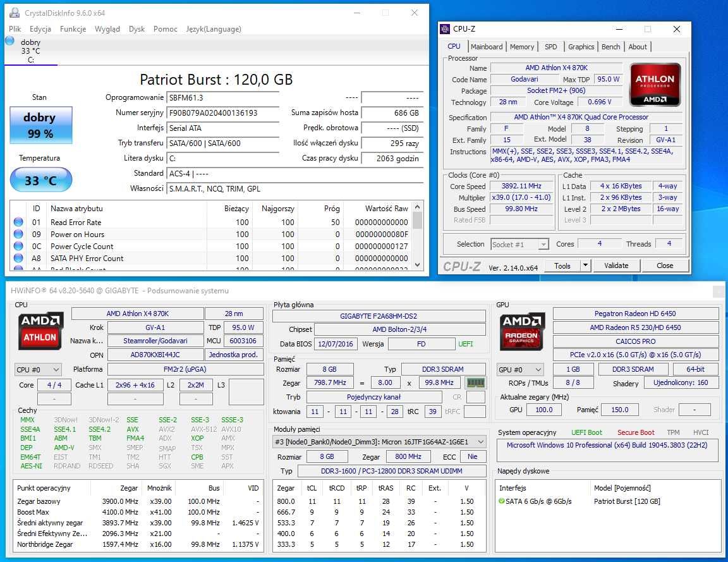The width and height of the screenshot is (728, 562).
Task: Click the Core Speed value 3892.11 MHz in CPU-Z
Action: (x=521, y=186)
